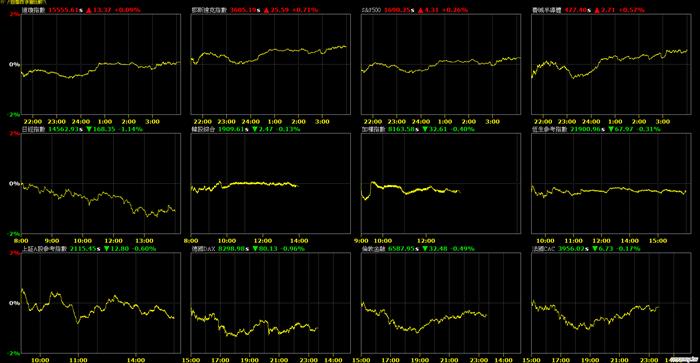Select the S&P500 title label

click(x=371, y=10)
